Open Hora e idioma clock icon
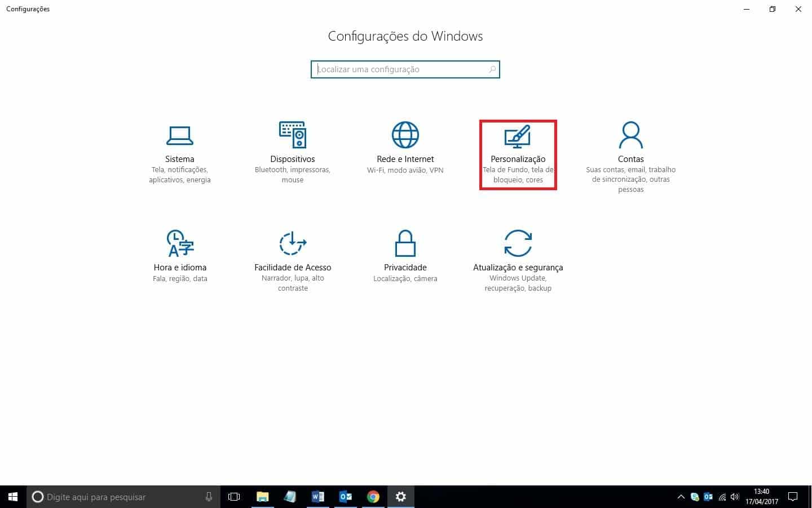Image resolution: width=812 pixels, height=508 pixels. coord(180,243)
